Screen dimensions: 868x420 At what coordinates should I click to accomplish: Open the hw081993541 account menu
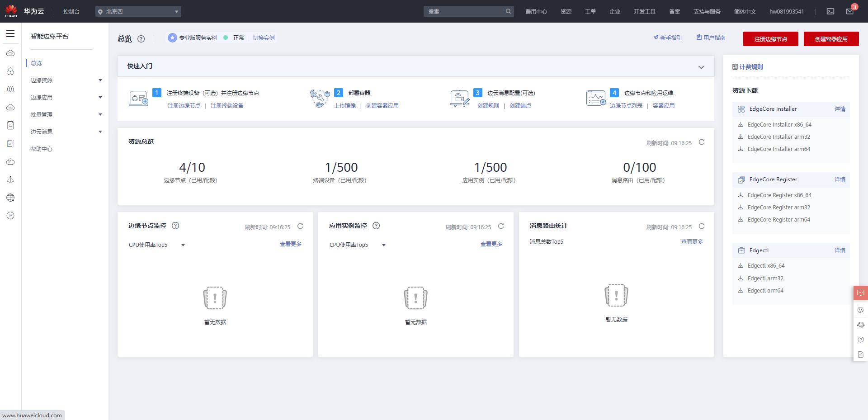click(x=787, y=12)
